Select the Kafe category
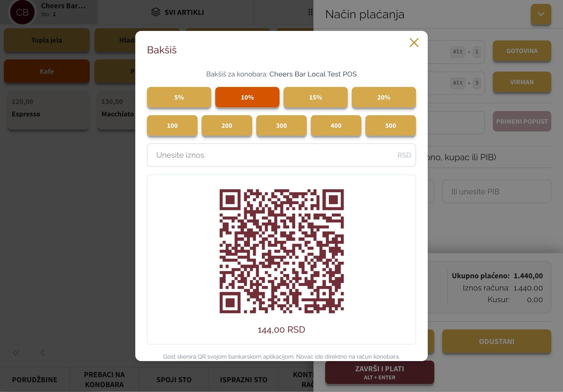This screenshot has width=563, height=392. (x=47, y=71)
